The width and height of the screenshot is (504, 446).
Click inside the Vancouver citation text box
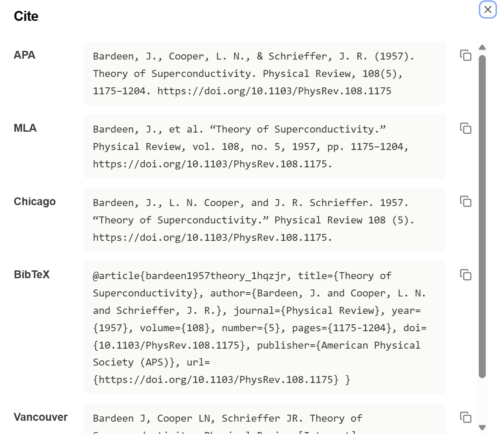[264, 419]
